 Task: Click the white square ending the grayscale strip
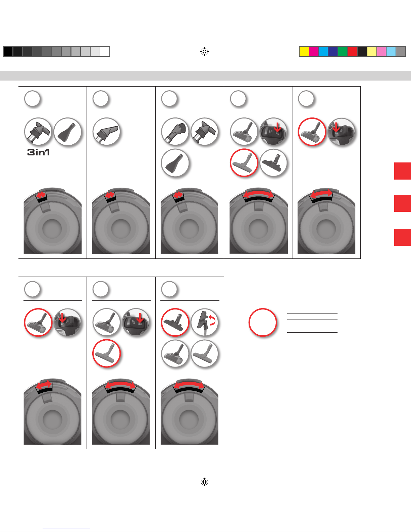105,51
